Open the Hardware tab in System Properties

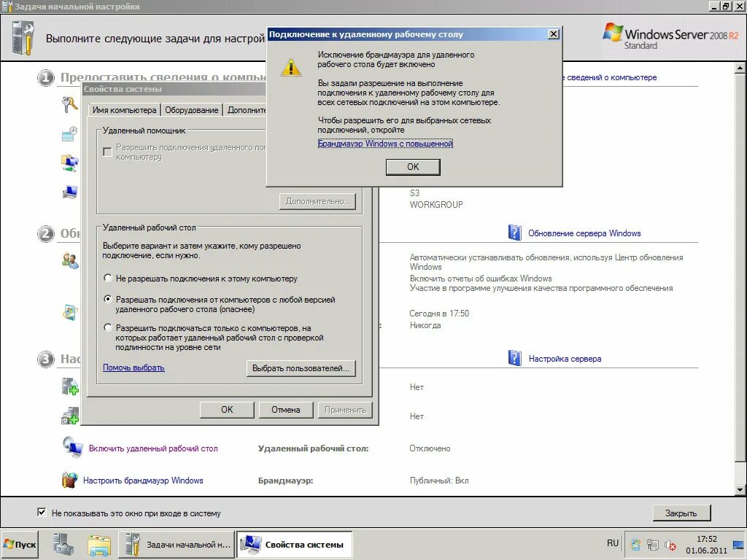point(192,110)
